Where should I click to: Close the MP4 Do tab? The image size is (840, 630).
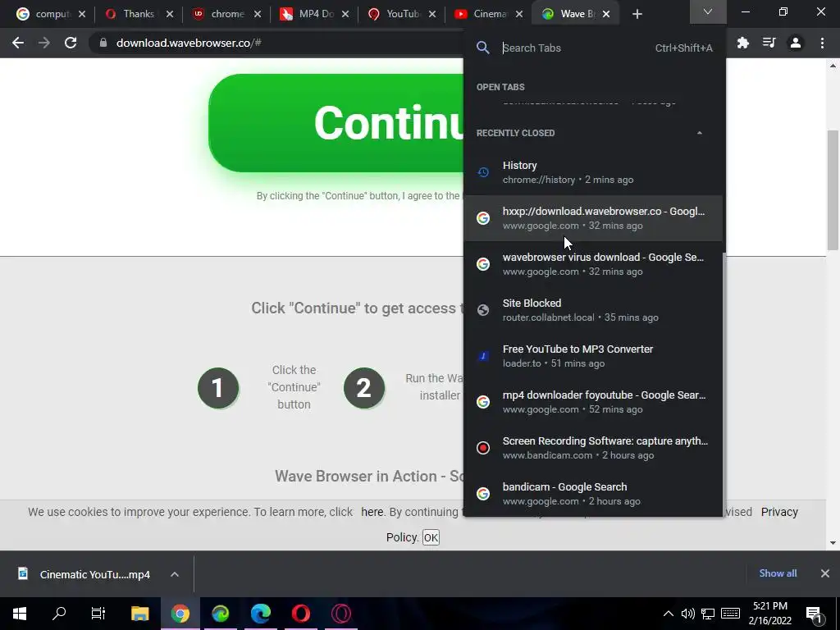pos(345,14)
